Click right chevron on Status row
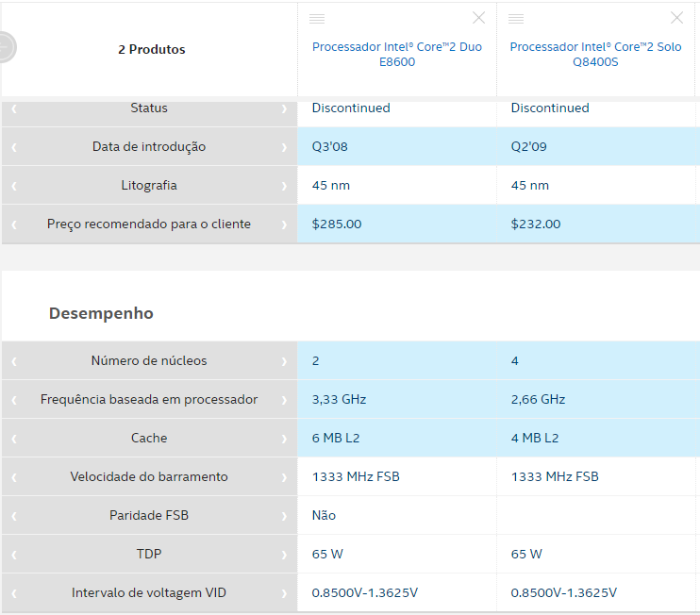Screen dimensions: 700x615 pyautogui.click(x=284, y=108)
